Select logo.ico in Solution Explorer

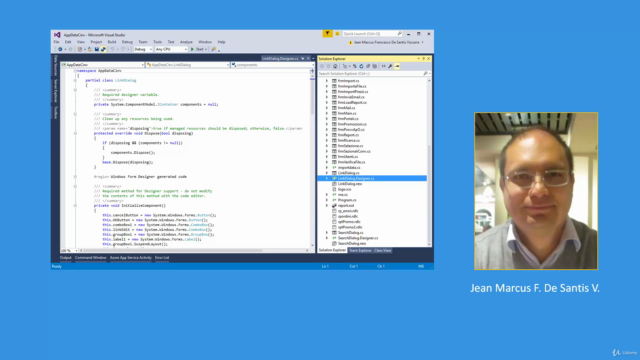coord(344,189)
